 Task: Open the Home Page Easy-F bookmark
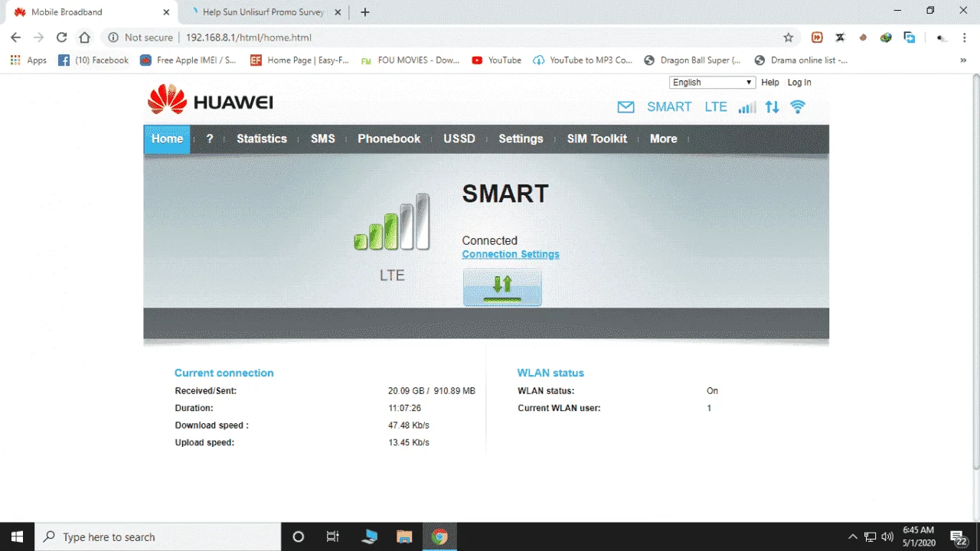pyautogui.click(x=299, y=60)
